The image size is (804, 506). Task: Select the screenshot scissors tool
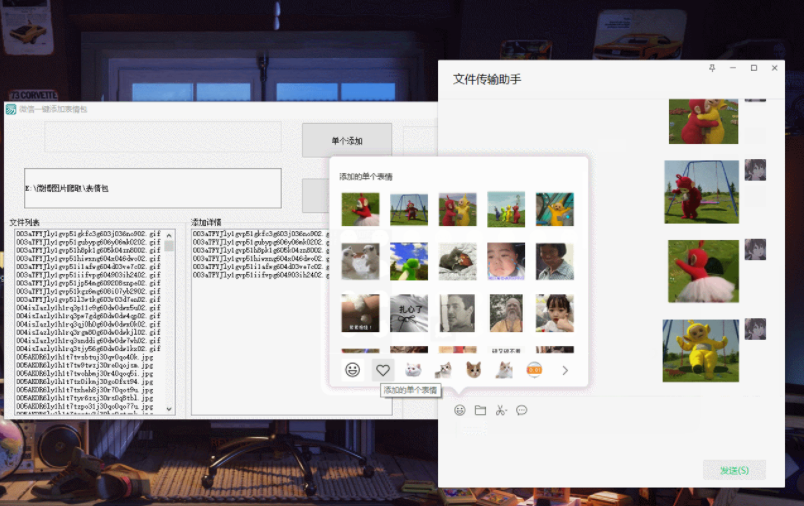[x=501, y=410]
